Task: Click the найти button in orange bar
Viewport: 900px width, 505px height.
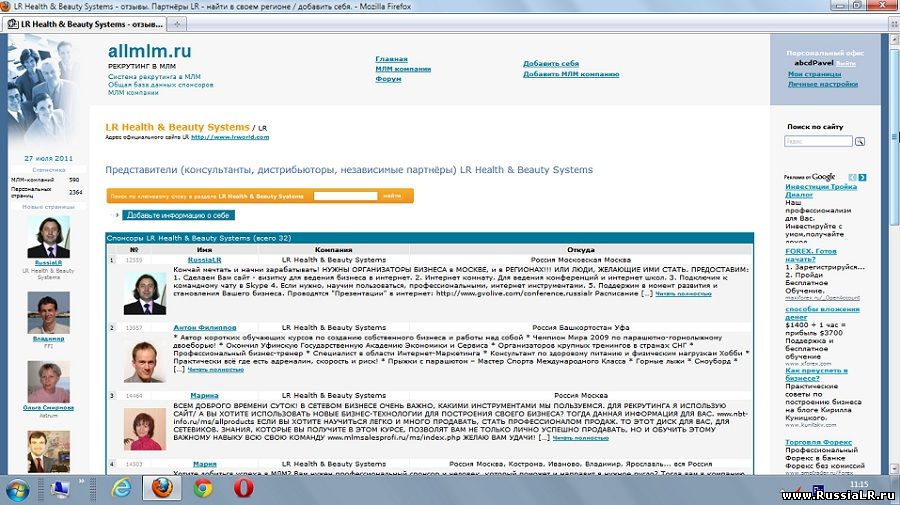Action: click(392, 196)
